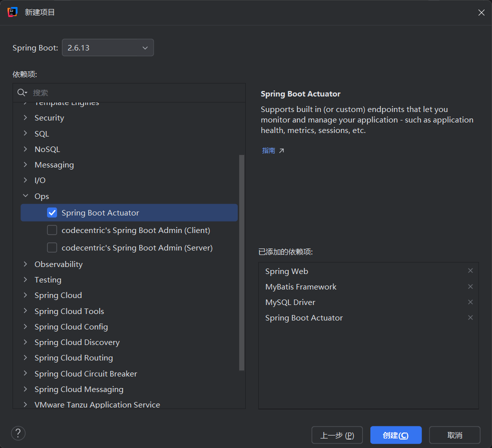Screen dimensions: 492x448
Task: Select MyBatis Framework in added dependencies list
Action: point(301,287)
